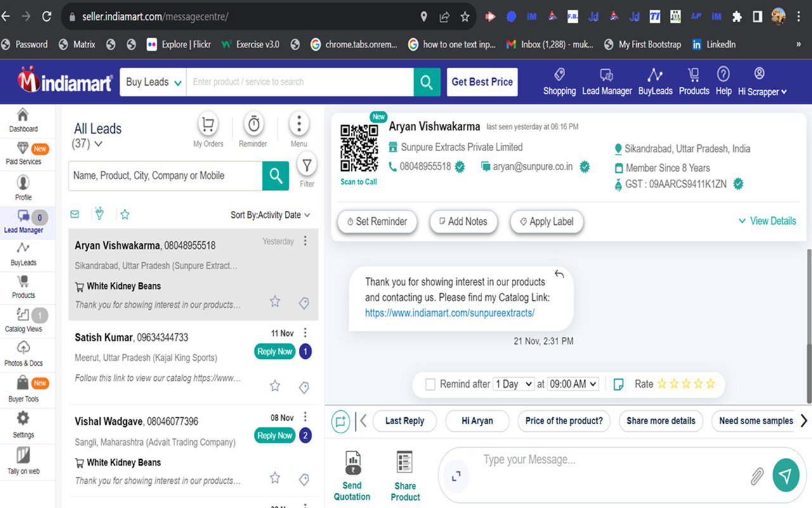
Task: Click Get Best Price button
Action: [482, 82]
